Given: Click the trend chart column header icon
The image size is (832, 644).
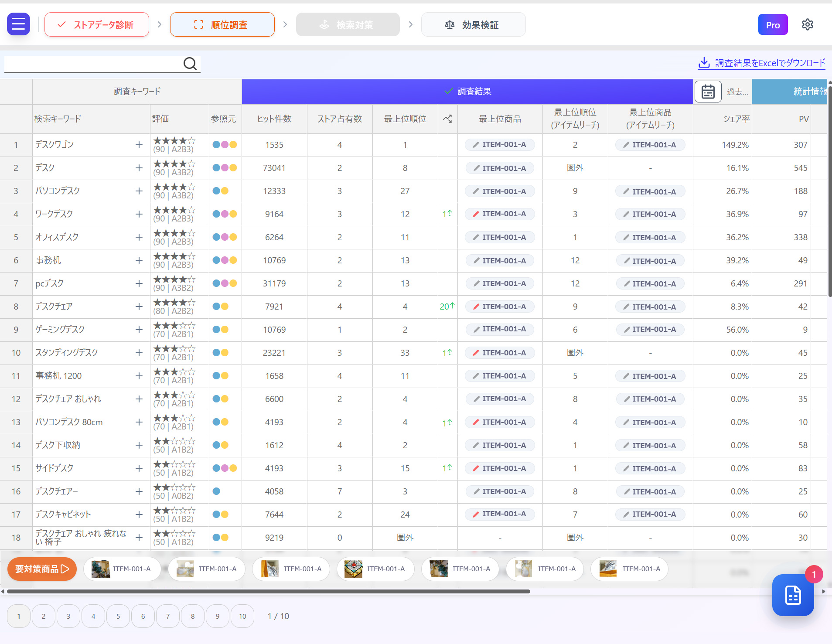Looking at the screenshot, I should click(x=447, y=119).
